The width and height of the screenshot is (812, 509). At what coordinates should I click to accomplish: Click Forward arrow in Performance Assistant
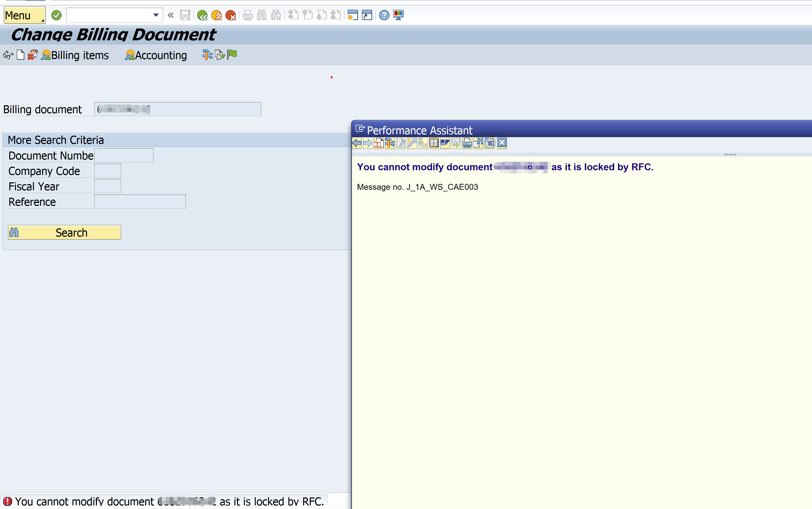(x=368, y=143)
